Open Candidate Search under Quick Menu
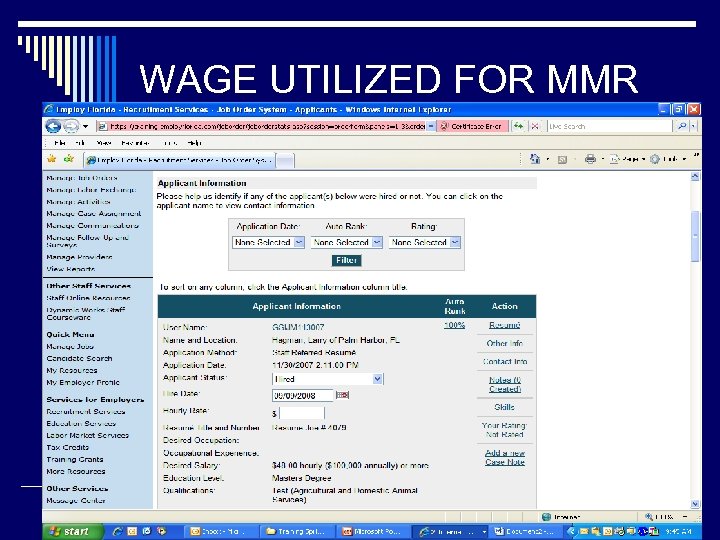Viewport: 720px width, 540px height. coord(79,358)
